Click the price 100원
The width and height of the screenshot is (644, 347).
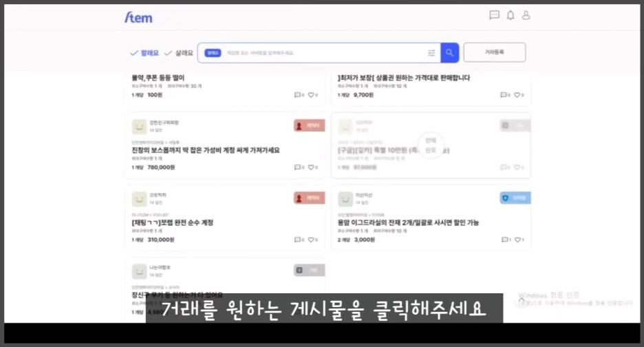tap(155, 95)
